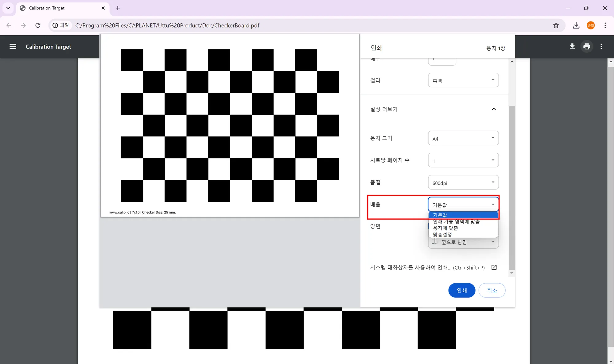The image size is (614, 364).
Task: Open the PDF sidebar hamburger menu
Action: click(13, 47)
